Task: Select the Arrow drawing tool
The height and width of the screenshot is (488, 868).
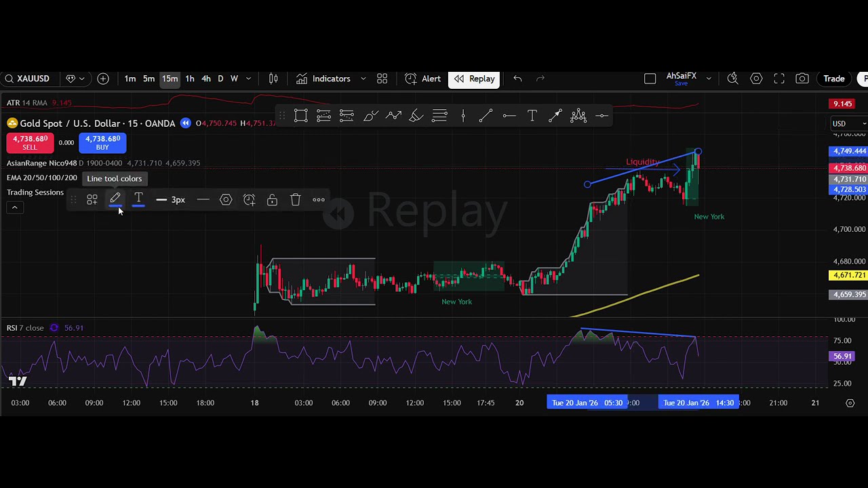Action: (x=555, y=116)
